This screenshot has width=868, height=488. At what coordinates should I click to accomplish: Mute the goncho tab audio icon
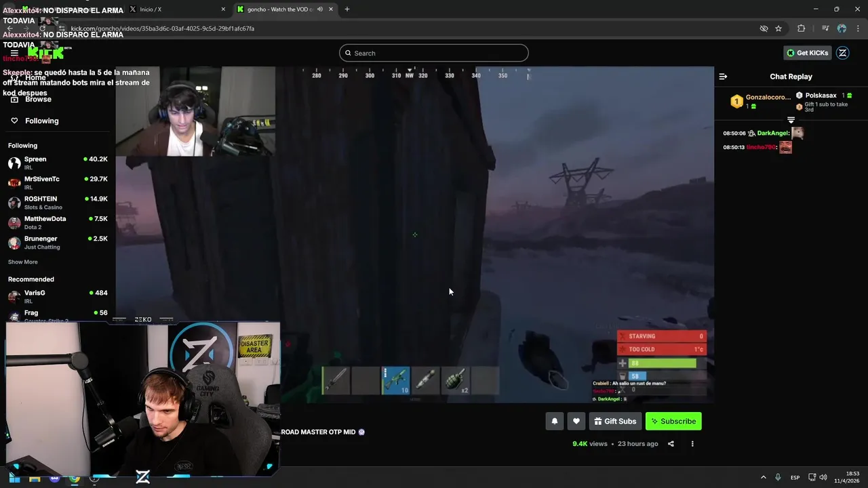320,9
